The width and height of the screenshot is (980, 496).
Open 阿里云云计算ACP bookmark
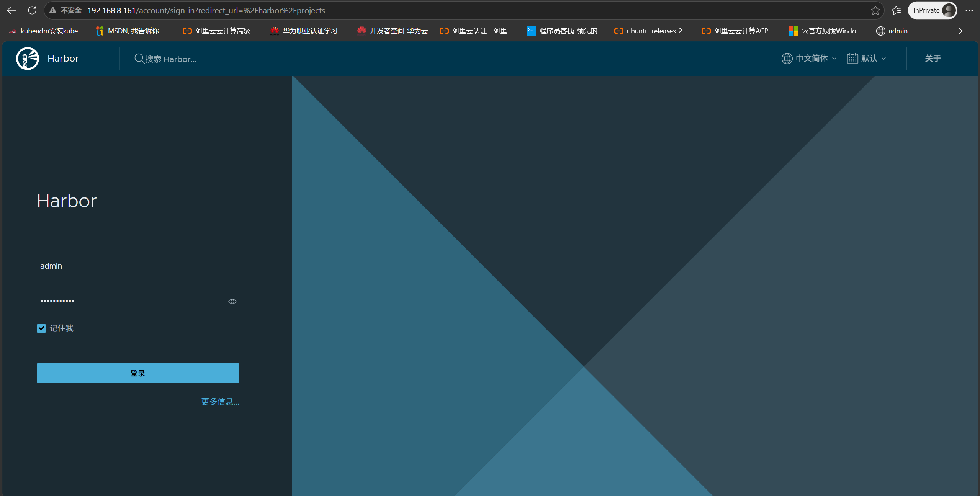coord(737,31)
